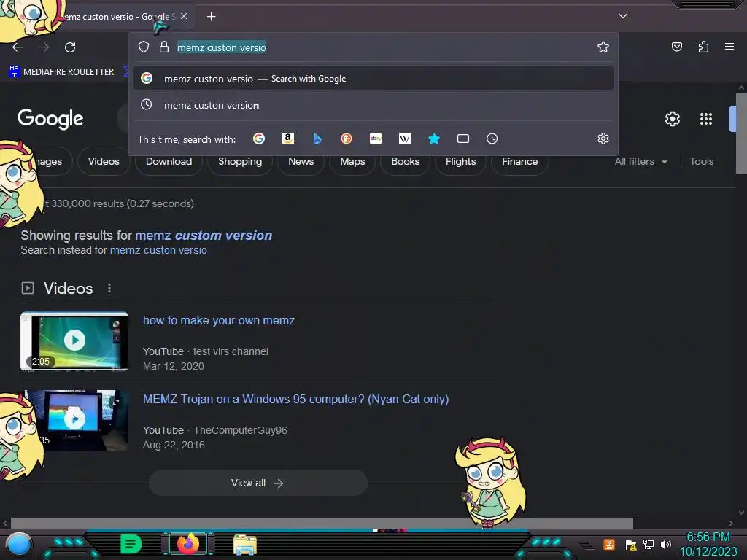Open MEDIAFIRE ROULETTER bookmark

[61, 72]
